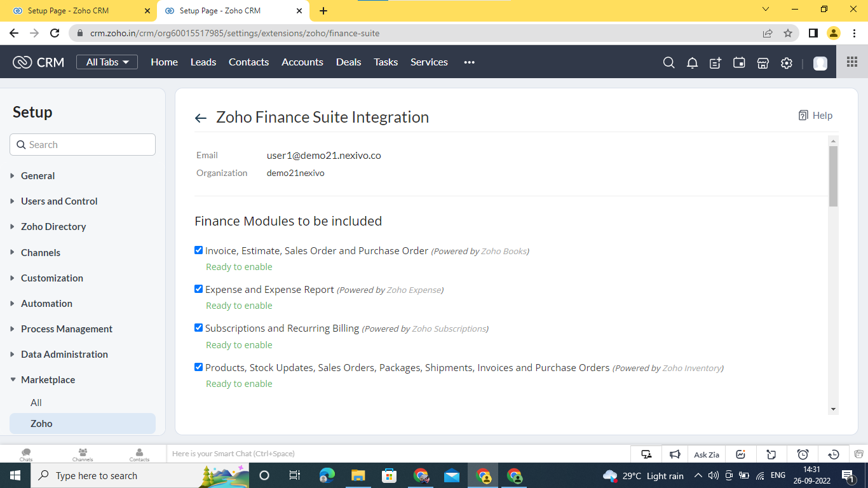
Task: Open the Leads module tab
Action: 203,62
